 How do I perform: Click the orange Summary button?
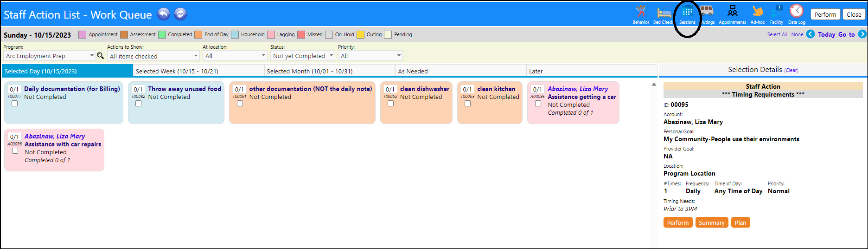pos(712,223)
